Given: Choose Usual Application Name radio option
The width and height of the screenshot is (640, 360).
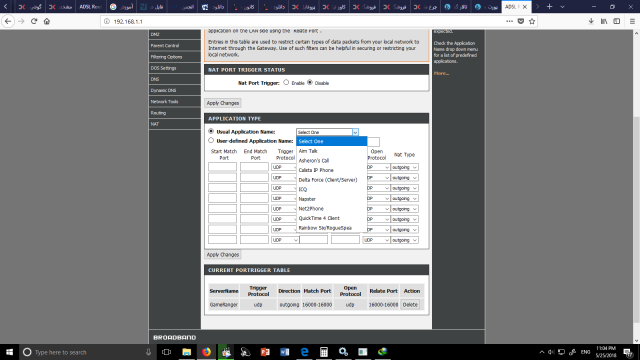Looking at the screenshot, I should [211, 131].
